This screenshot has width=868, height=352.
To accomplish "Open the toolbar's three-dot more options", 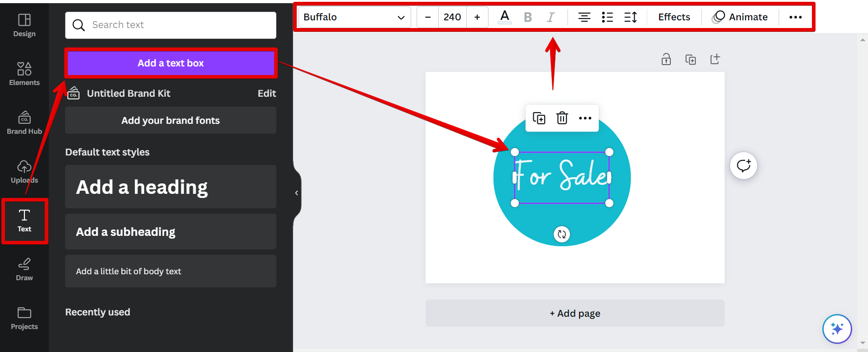I will click(x=795, y=17).
